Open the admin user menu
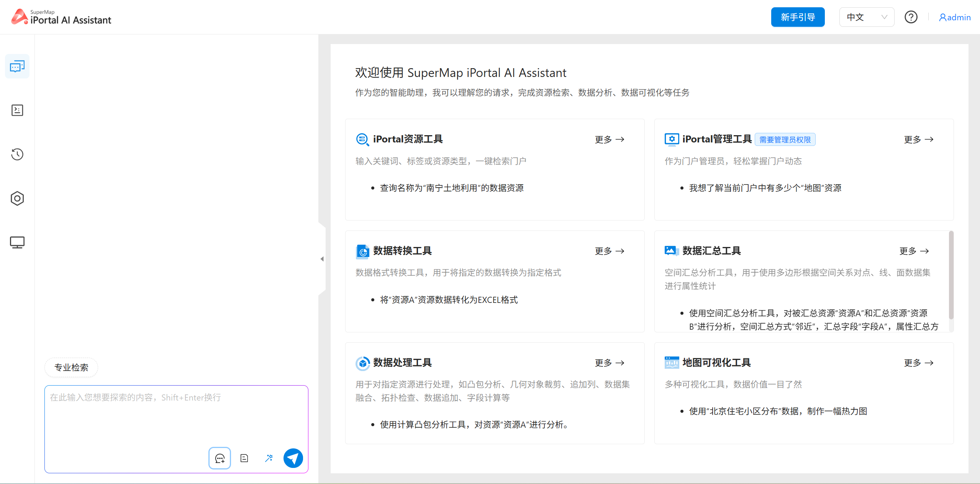 point(954,18)
